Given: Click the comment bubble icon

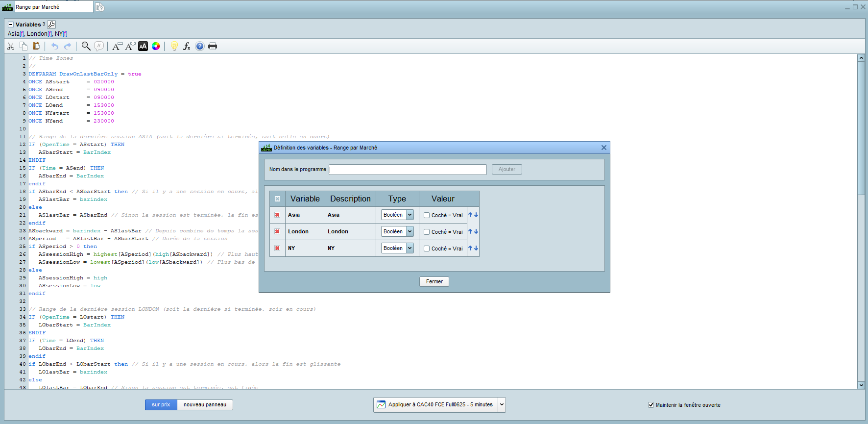Looking at the screenshot, I should [x=99, y=46].
